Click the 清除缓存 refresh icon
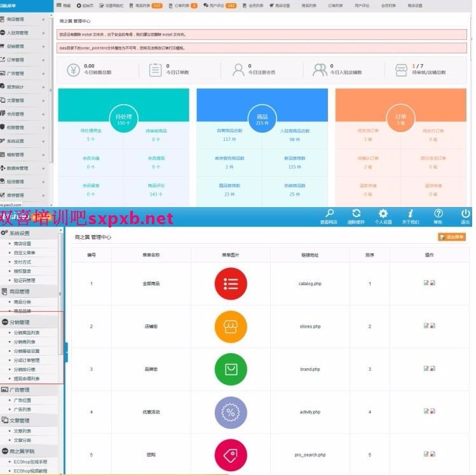Screen dimensions: 476x475 [357, 213]
